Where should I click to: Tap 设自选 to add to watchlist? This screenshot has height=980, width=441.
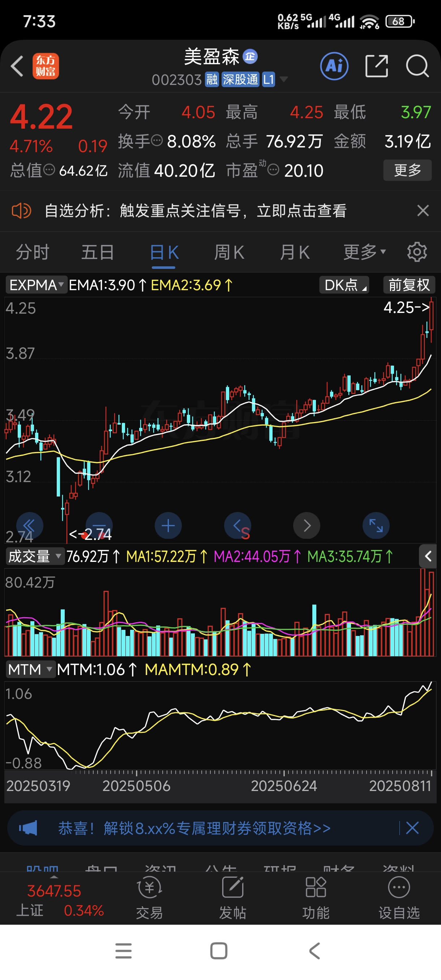click(x=399, y=899)
